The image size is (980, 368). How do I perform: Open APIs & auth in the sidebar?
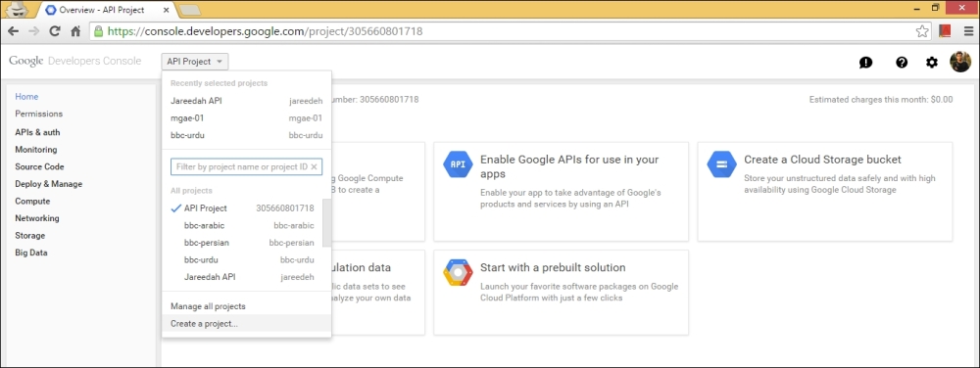pyautogui.click(x=37, y=132)
